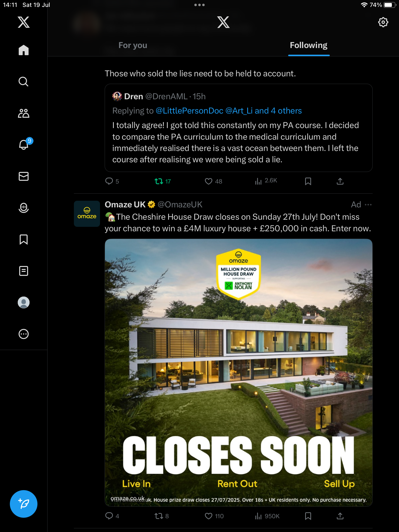The image size is (399, 532).
Task: Open Lists icon in sidebar
Action: tap(24, 271)
